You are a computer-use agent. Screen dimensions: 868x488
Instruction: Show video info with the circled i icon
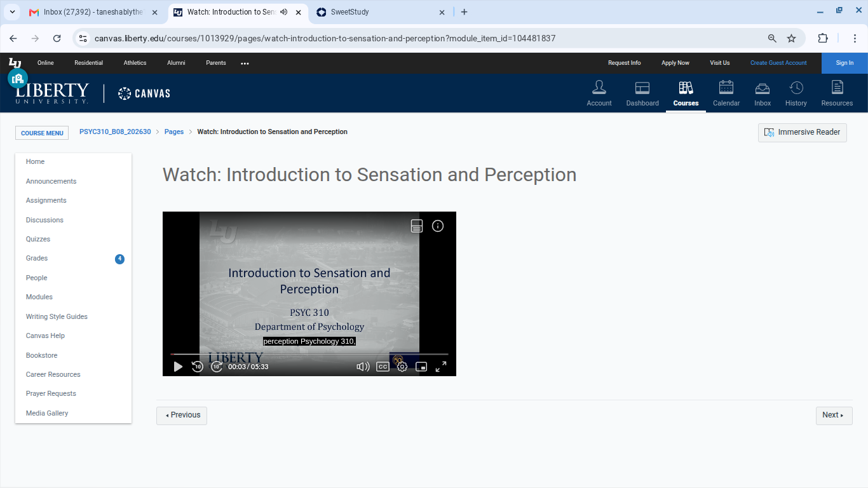tap(438, 226)
